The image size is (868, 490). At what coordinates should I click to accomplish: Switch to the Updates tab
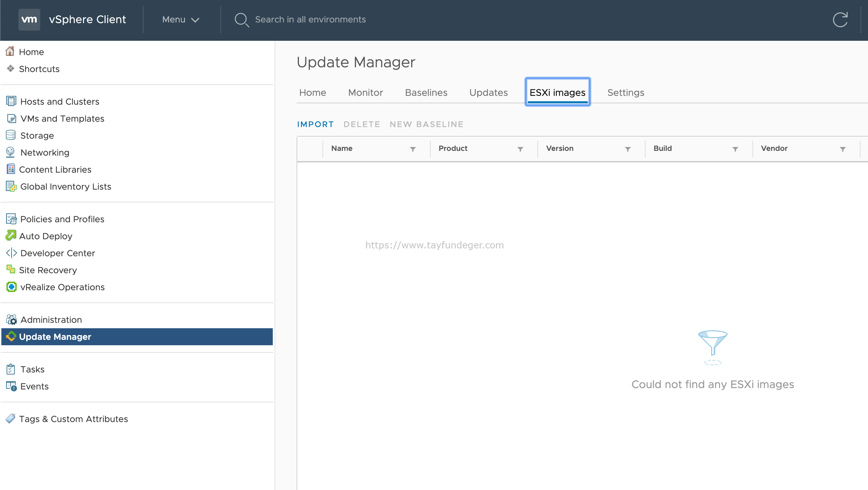point(488,92)
